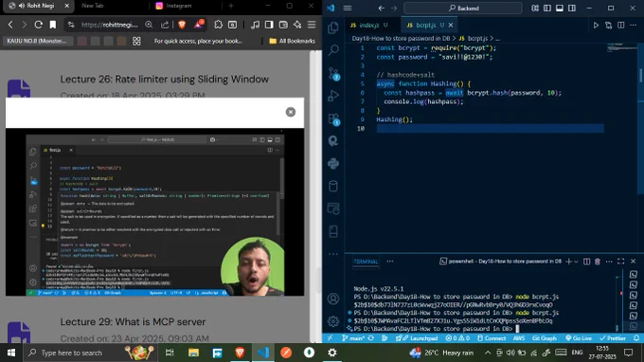
Task: Open the Manage gear in VS Code
Action: tap(333, 321)
